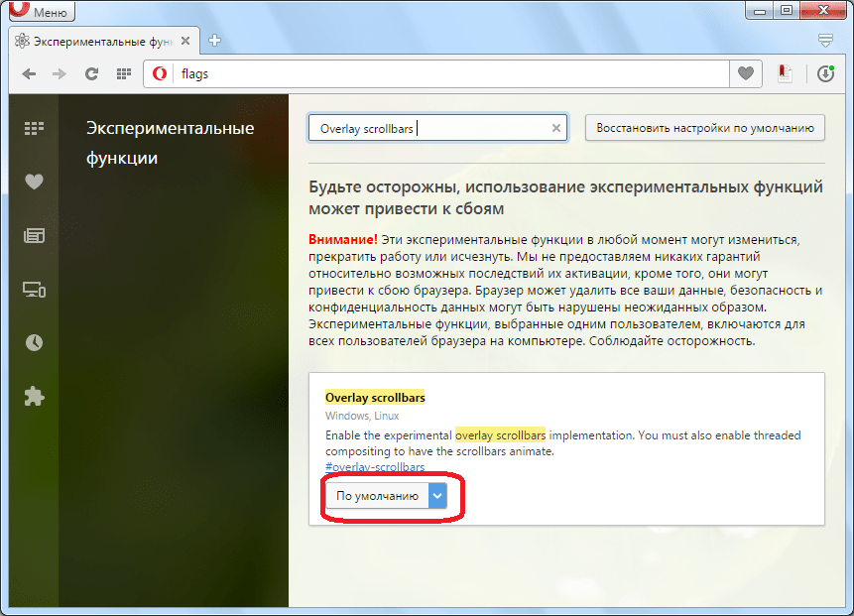Viewport: 854px width, 616px height.
Task: Open Extensions puzzle icon in the sidebar
Action: [35, 397]
